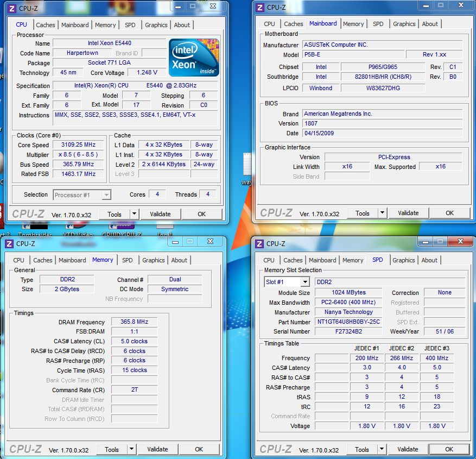
Task: Open About tab in CPU window
Action: click(182, 25)
